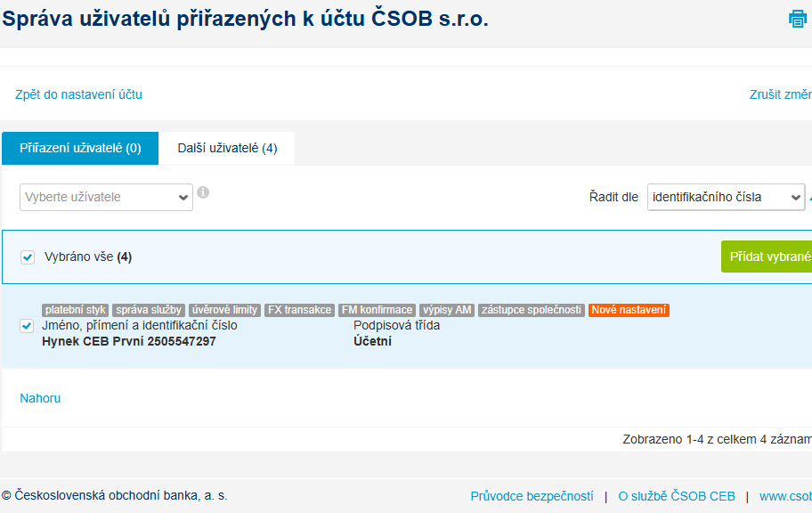812x513 pixels.
Task: Click the Československá obchodní banka copyright text
Action: 115,495
